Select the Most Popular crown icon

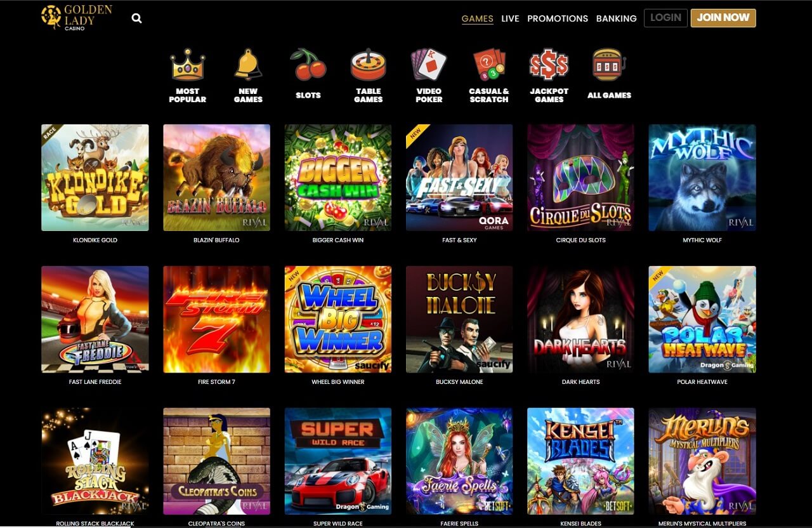(187, 65)
